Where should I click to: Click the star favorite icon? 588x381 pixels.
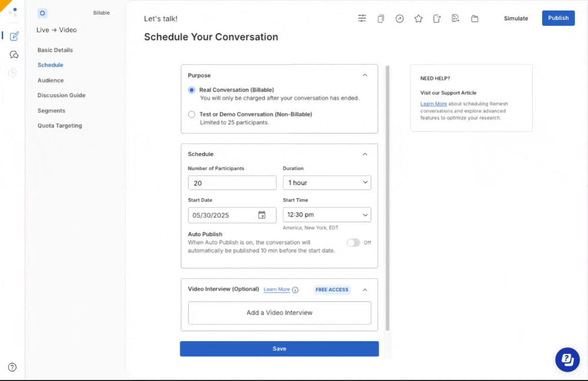(x=418, y=18)
